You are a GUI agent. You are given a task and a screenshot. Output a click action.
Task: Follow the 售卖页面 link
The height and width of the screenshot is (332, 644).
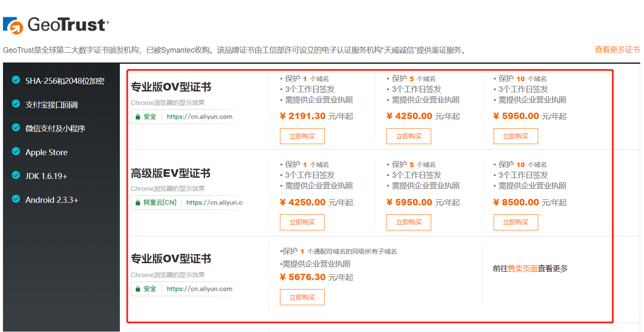pyautogui.click(x=523, y=269)
